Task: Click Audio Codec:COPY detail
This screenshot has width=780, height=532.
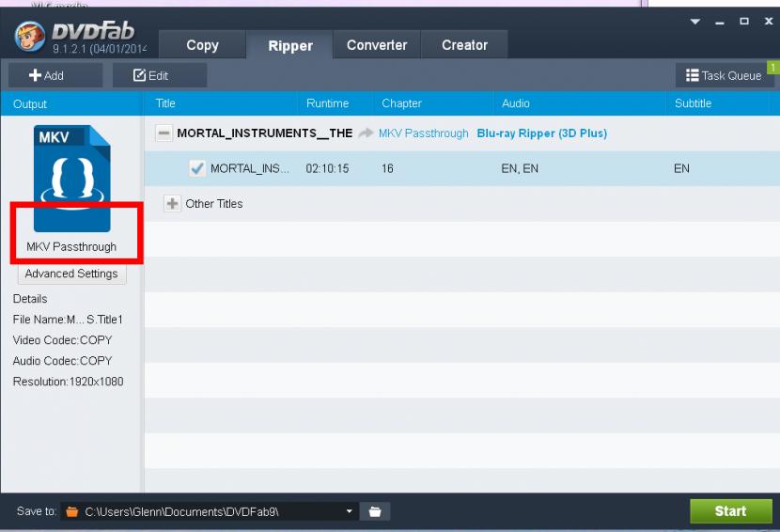Action: tap(62, 361)
